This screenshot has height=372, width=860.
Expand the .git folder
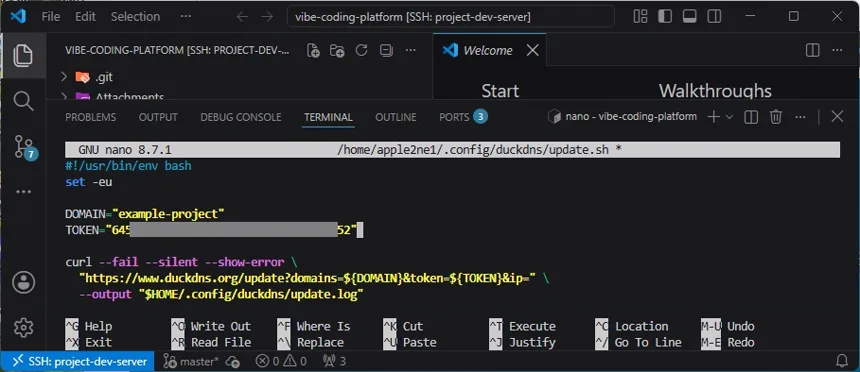coord(64,77)
